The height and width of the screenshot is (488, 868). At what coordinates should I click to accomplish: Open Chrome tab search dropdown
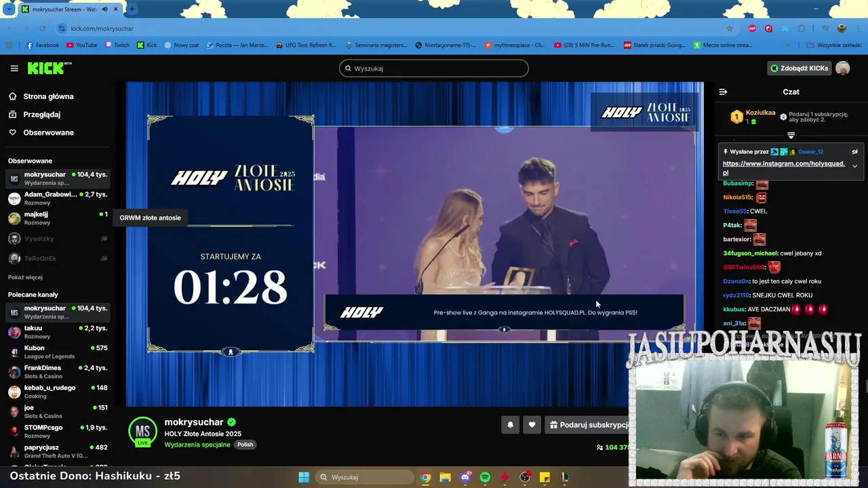[x=8, y=9]
